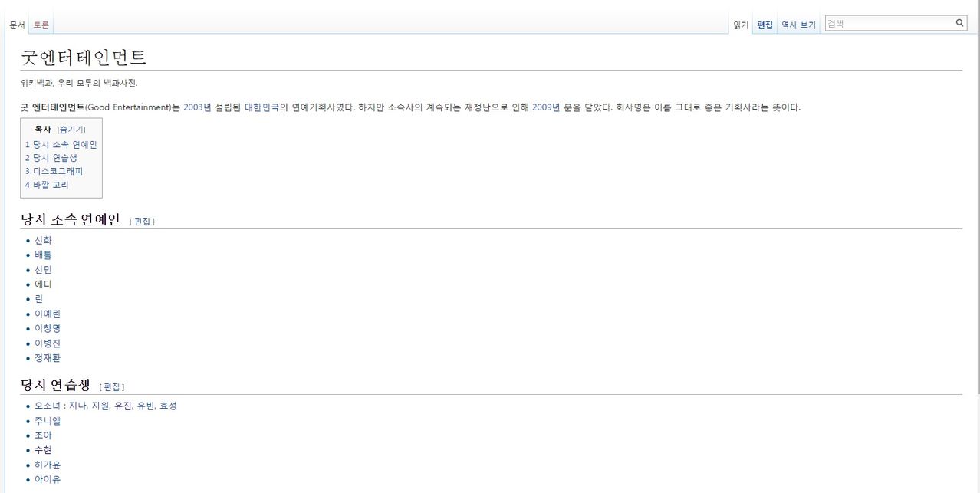The image size is (980, 493).
Task: Edit the 당시 연습생 section
Action: point(112,387)
